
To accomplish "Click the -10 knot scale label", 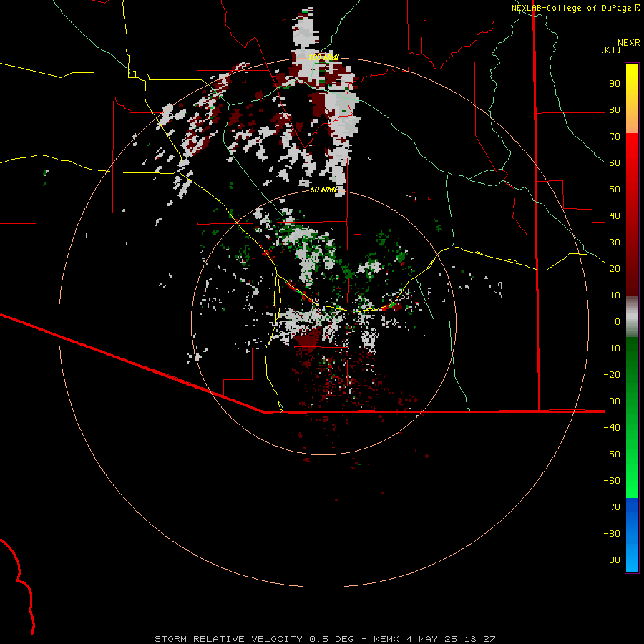I will (612, 348).
